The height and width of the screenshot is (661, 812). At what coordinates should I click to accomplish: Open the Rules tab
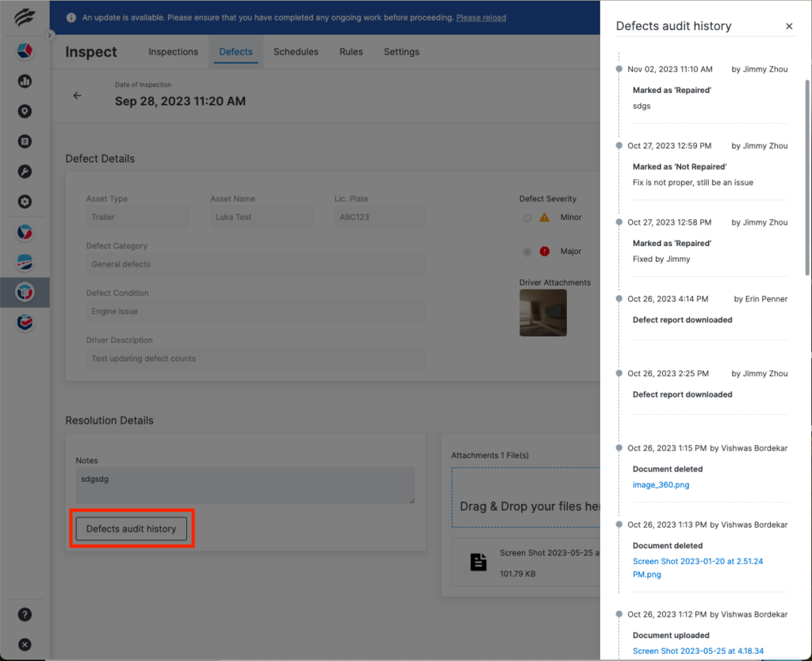coord(350,52)
